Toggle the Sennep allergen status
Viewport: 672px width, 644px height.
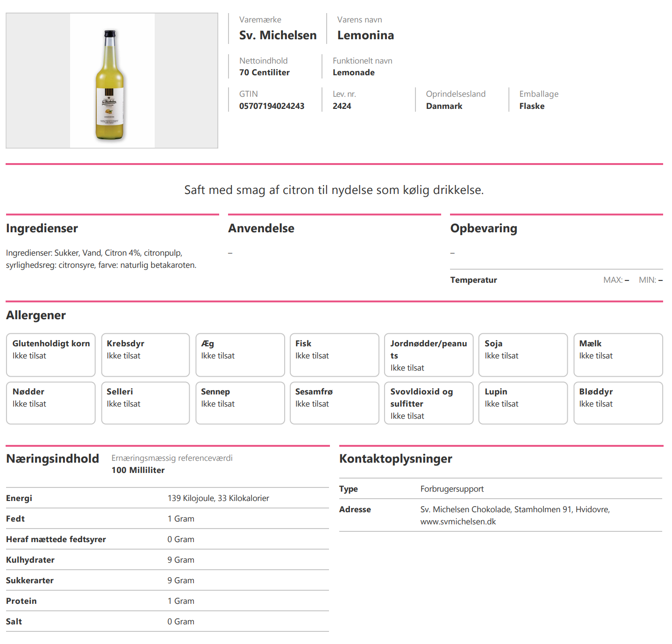point(240,402)
